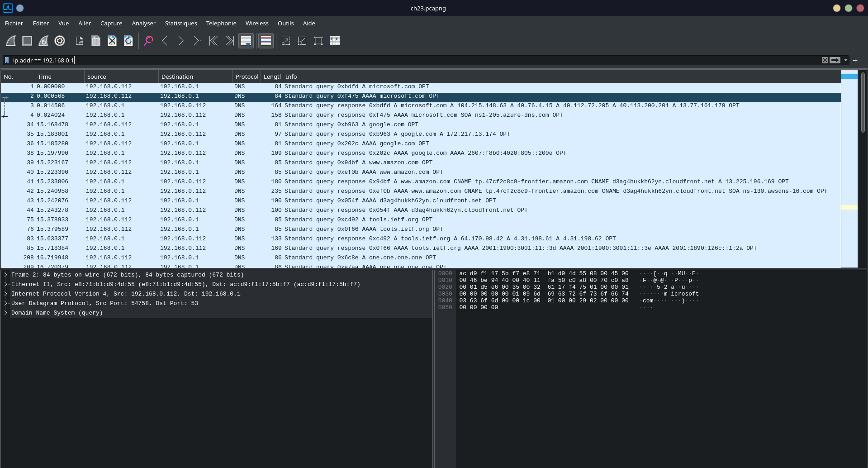Open the Telephonie menu

[221, 23]
